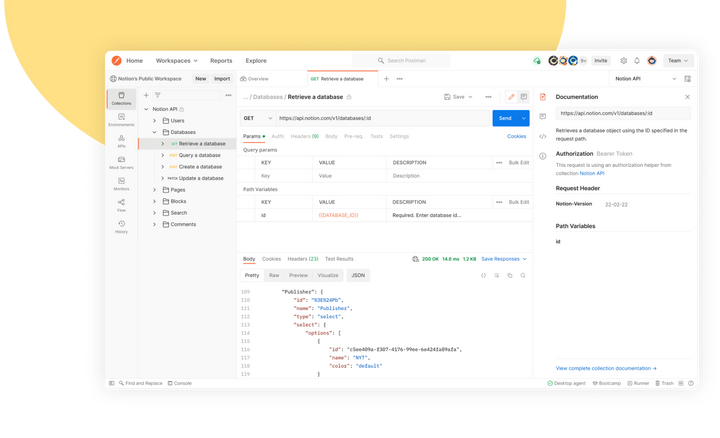720x438 pixels.
Task: Switch to the request Headers (9) tab
Action: point(304,136)
